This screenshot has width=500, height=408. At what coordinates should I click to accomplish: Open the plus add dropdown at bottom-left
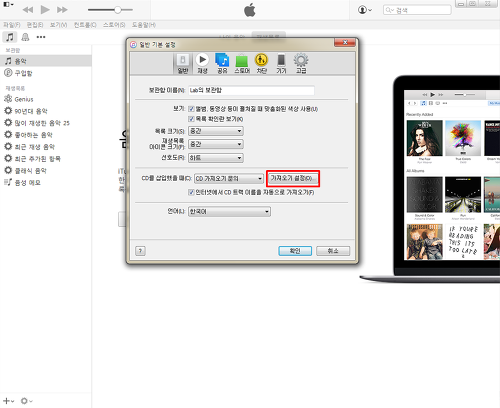click(x=8, y=401)
